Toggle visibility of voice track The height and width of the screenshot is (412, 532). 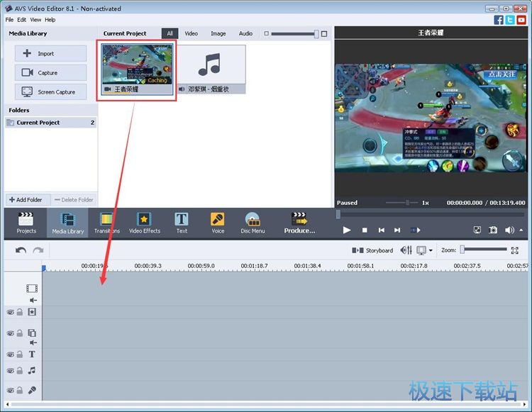(11, 390)
